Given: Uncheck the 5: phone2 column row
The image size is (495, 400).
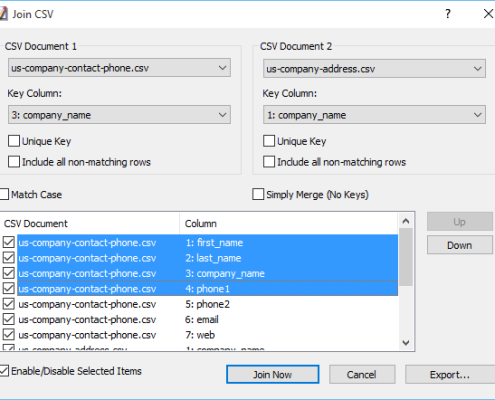Looking at the screenshot, I should (x=9, y=304).
